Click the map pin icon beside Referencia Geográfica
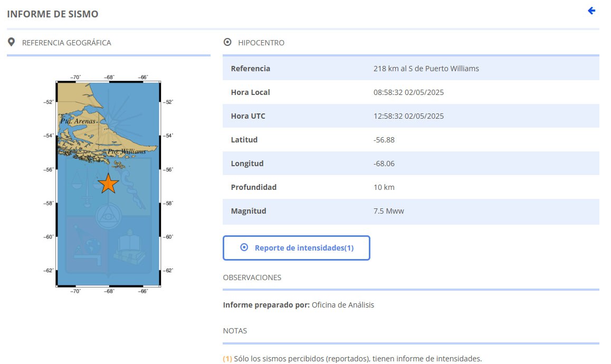The width and height of the screenshot is (611, 364). point(11,42)
